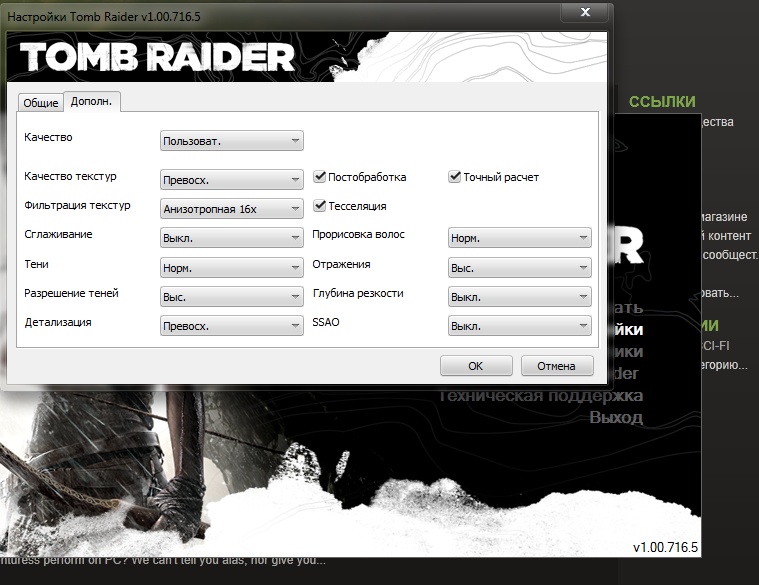Open the Детализация dropdown
The image size is (759, 585).
coord(231,326)
